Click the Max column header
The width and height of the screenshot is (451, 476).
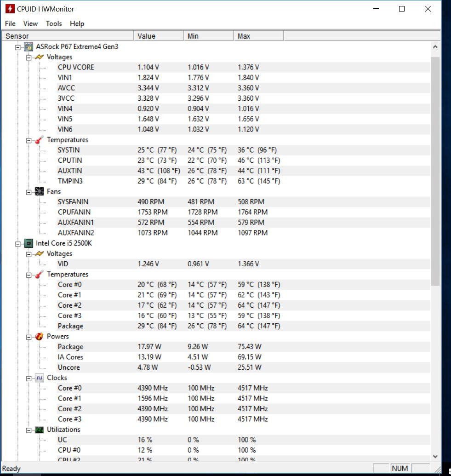point(258,36)
